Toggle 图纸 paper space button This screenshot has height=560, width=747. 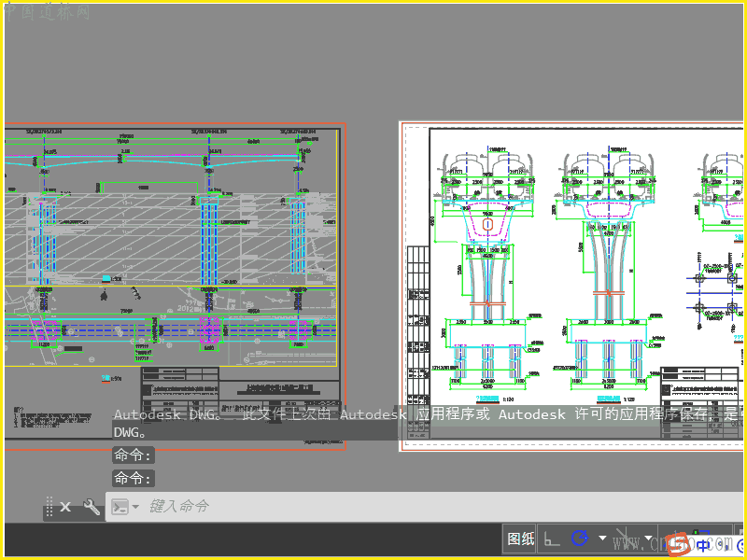tap(521, 539)
